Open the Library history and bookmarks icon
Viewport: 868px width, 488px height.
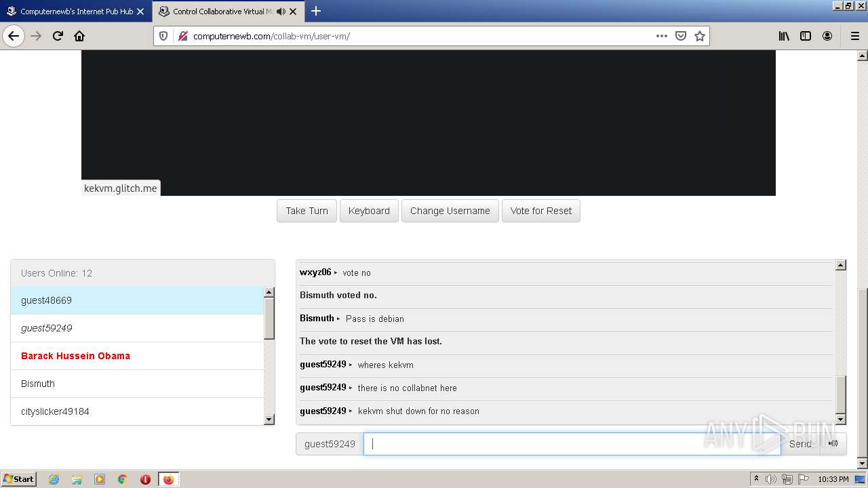point(784,36)
